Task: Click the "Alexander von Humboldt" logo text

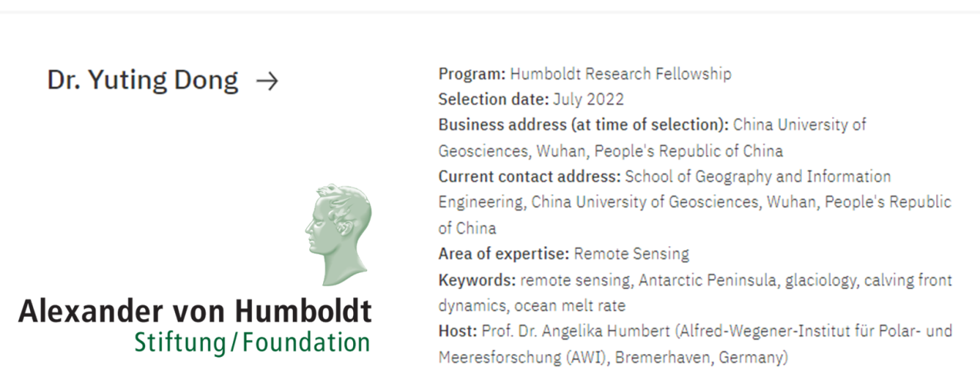Action: coord(195,310)
